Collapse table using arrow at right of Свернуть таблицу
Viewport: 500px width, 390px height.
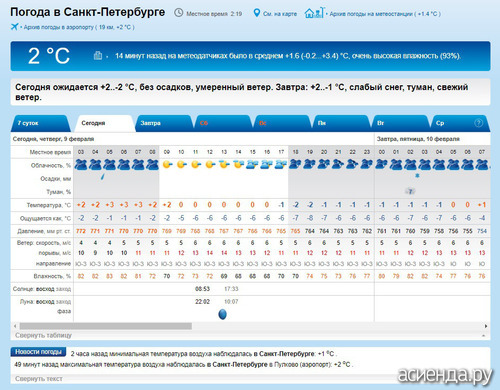tap(483, 335)
